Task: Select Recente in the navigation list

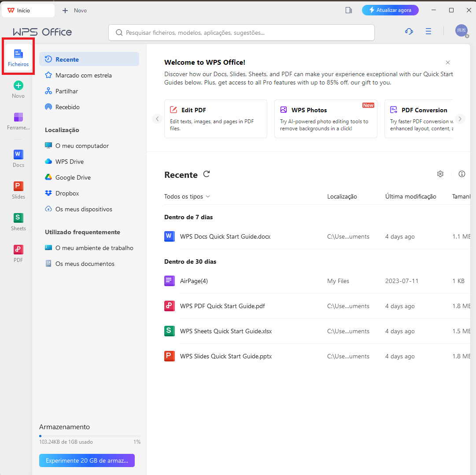Action: pyautogui.click(x=89, y=59)
